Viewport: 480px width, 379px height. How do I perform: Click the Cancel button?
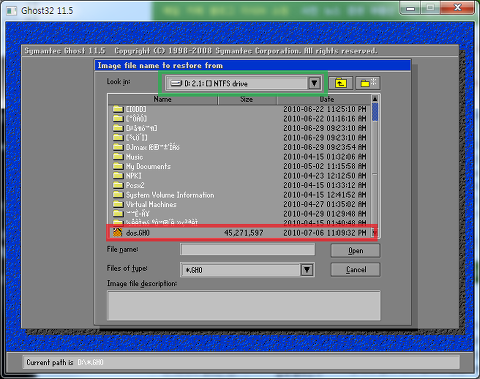355,269
